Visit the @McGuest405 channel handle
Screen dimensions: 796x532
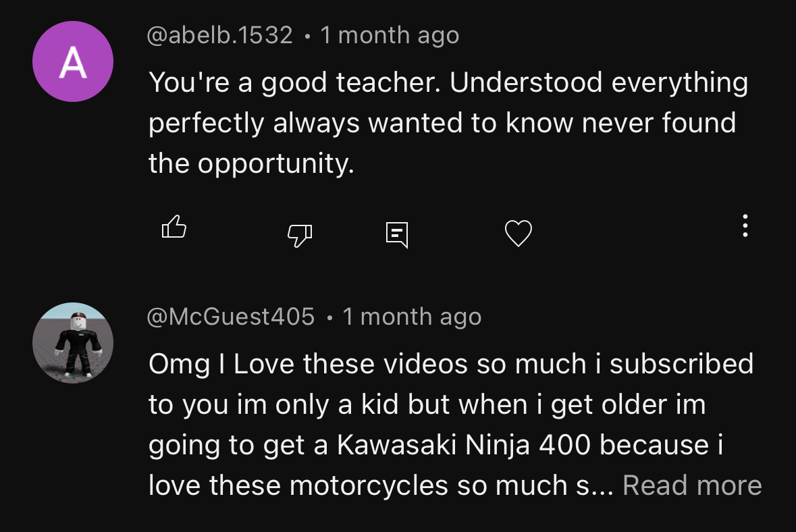click(231, 316)
